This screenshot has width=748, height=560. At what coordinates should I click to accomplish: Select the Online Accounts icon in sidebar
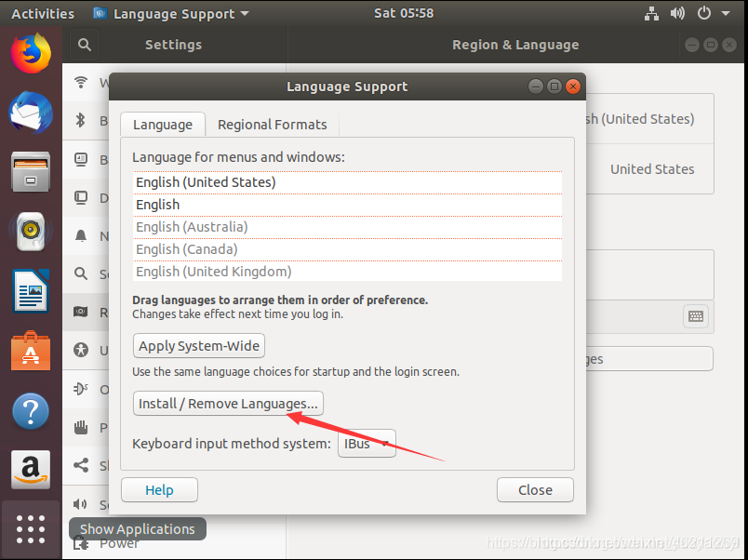tap(81, 389)
